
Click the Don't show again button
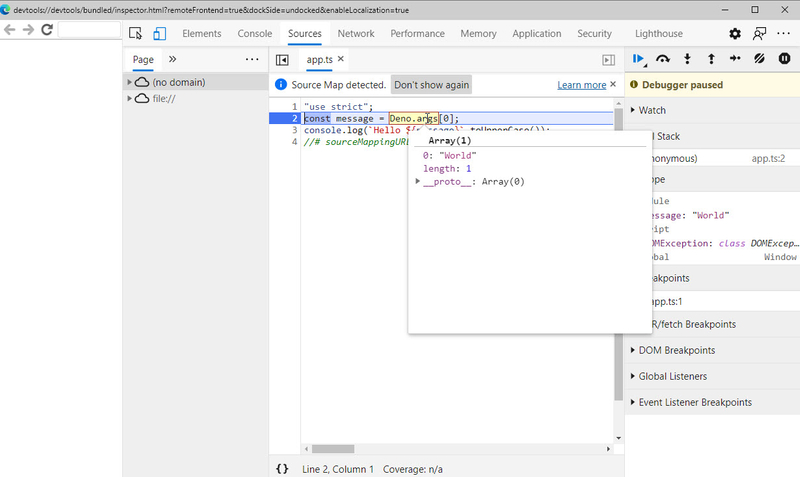click(x=431, y=85)
